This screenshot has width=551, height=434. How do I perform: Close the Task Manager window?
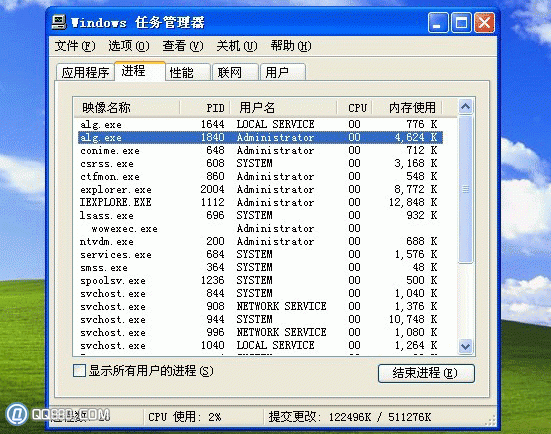484,23
